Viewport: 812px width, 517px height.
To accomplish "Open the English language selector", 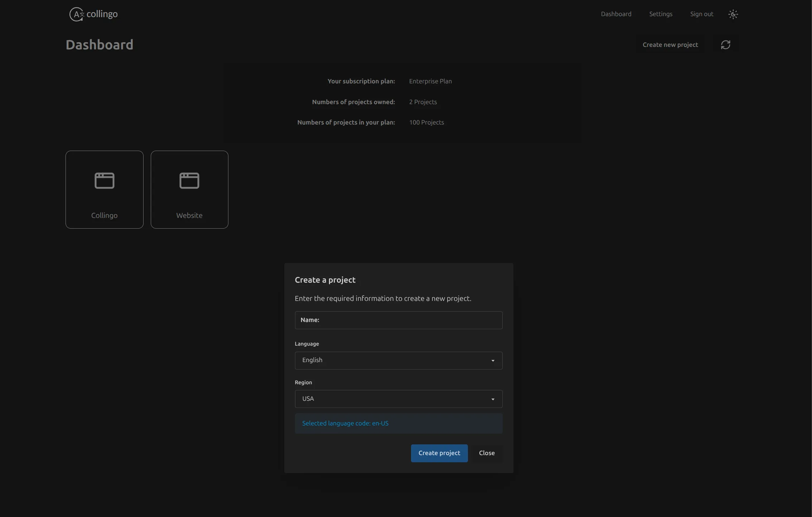I will click(398, 360).
